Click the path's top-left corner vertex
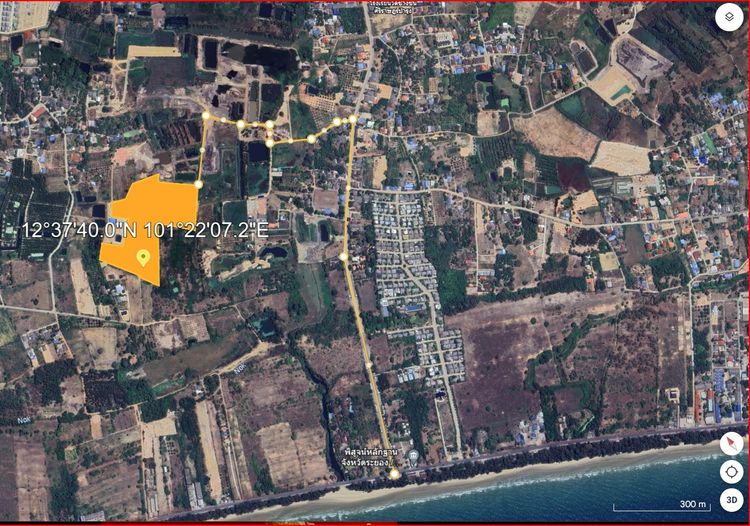The image size is (750, 526). (206, 116)
